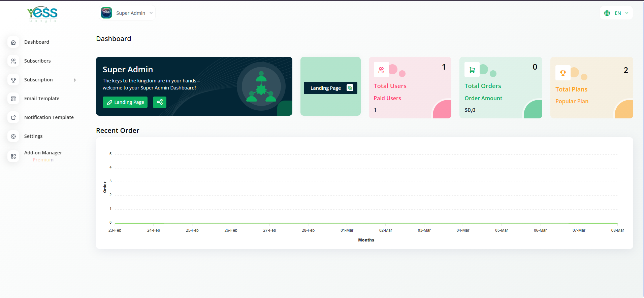The image size is (644, 298).
Task: Click the Dashboard home icon in sidebar
Action: tap(13, 42)
